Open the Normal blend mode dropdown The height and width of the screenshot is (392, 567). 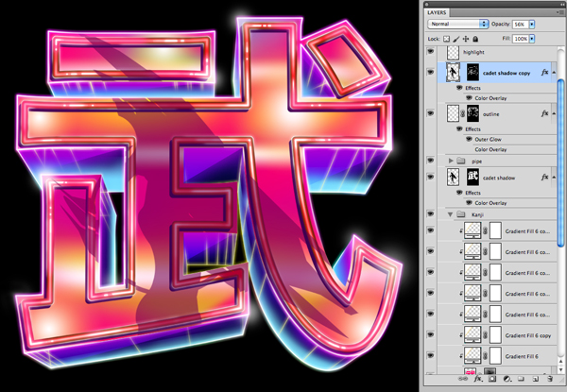457,24
